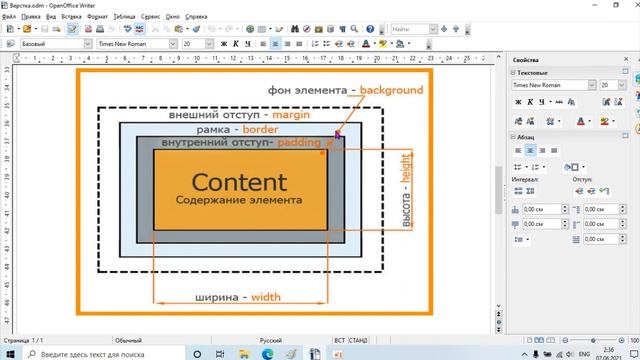Open the Сервис menu

150,17
